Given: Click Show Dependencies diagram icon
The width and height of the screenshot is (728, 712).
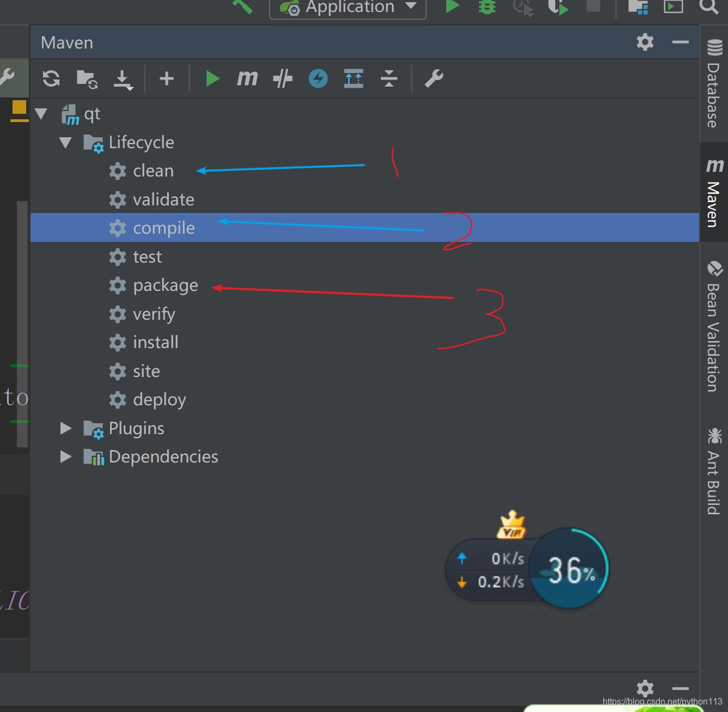Looking at the screenshot, I should point(354,78).
